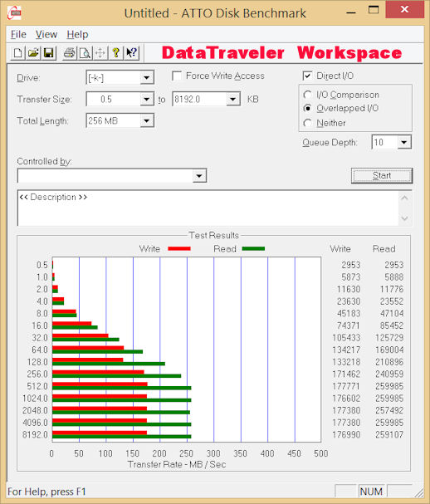Activate the context help arrow icon
The width and height of the screenshot is (430, 504).
[131, 52]
